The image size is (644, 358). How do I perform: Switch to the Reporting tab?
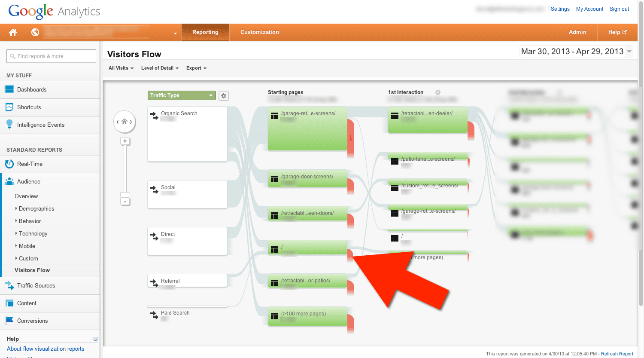click(205, 32)
